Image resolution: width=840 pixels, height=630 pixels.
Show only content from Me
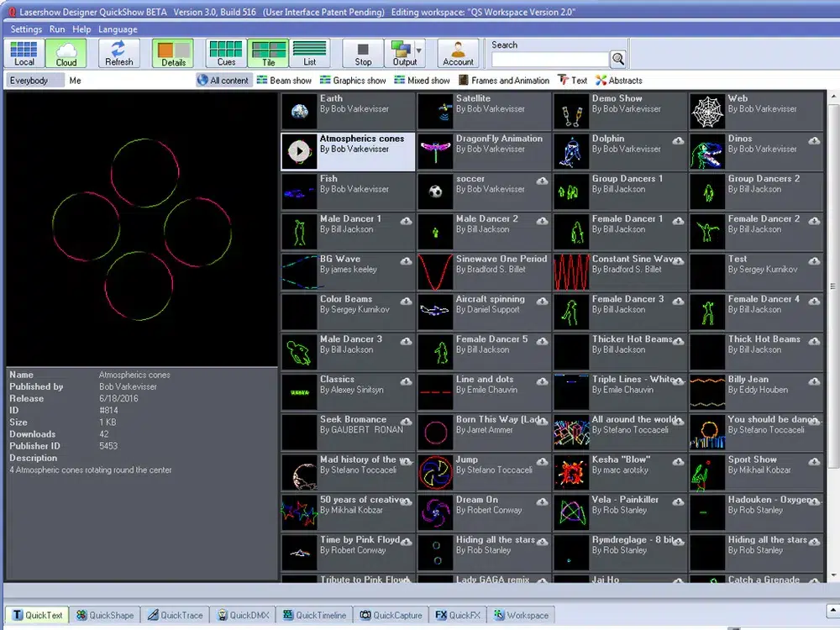pos(76,81)
